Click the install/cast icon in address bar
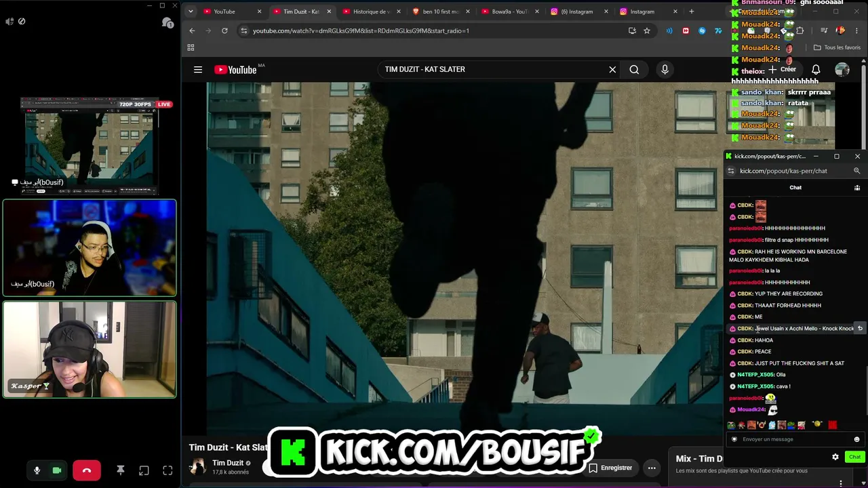Viewport: 868px width, 488px height. point(632,30)
